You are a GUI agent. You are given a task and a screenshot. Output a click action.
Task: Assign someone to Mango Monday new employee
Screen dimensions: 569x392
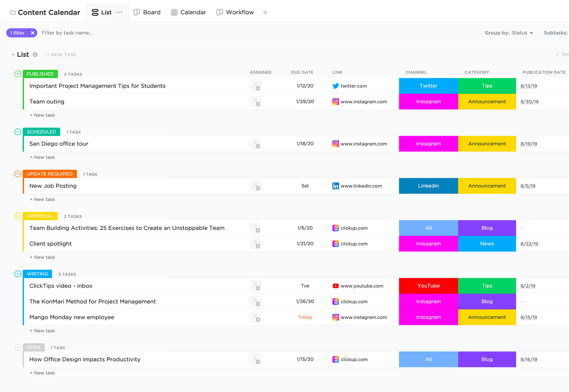coord(255,317)
